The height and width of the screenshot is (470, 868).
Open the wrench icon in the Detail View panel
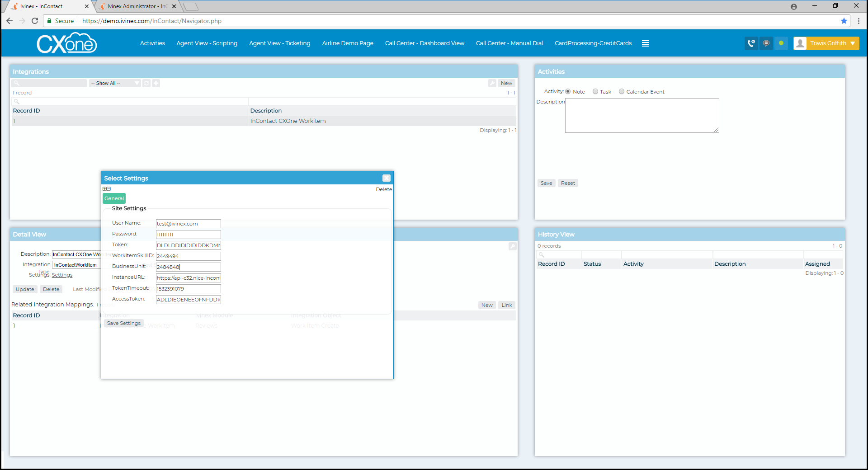click(x=512, y=246)
